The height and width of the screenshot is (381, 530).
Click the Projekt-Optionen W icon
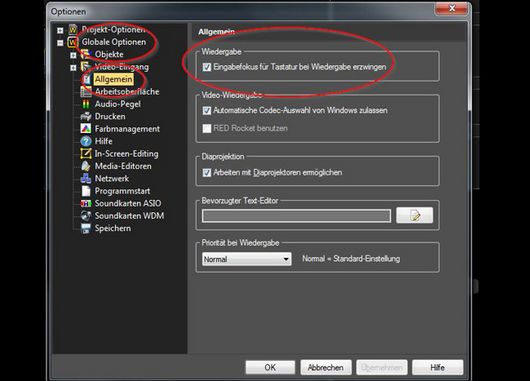tap(73, 30)
